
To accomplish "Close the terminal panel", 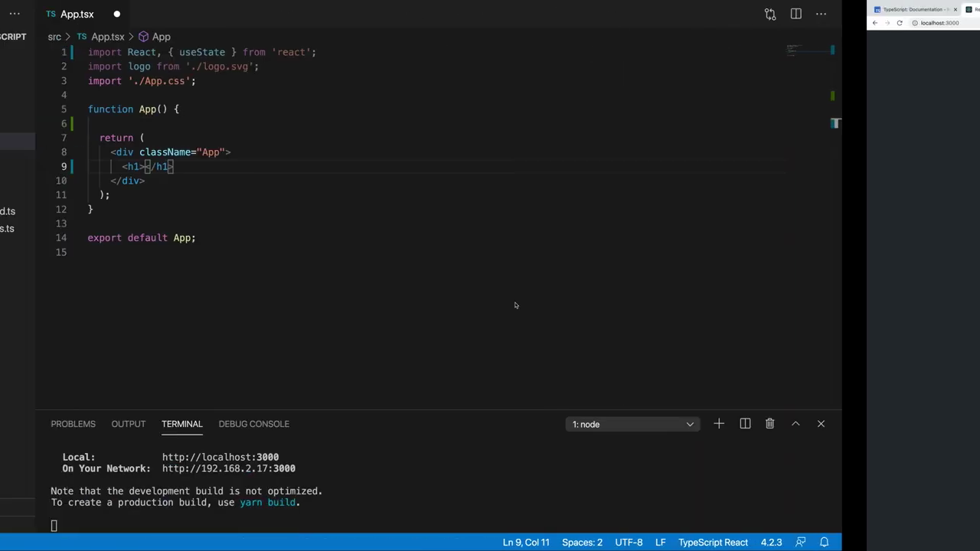I will [821, 424].
